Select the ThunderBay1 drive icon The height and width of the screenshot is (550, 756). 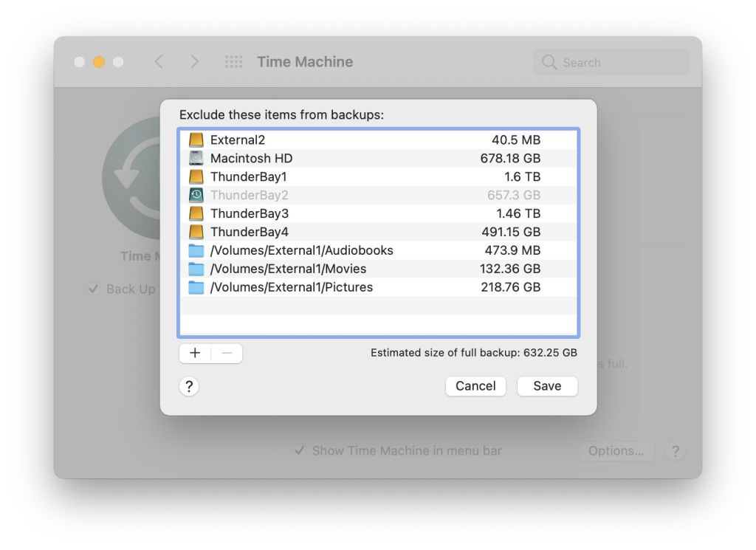pyautogui.click(x=196, y=176)
